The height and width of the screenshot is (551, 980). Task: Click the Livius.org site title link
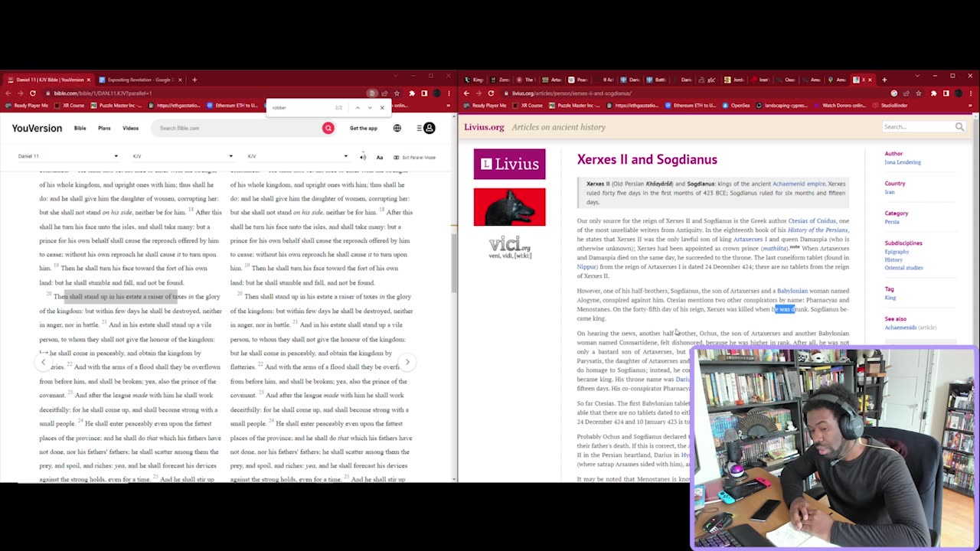(x=484, y=127)
